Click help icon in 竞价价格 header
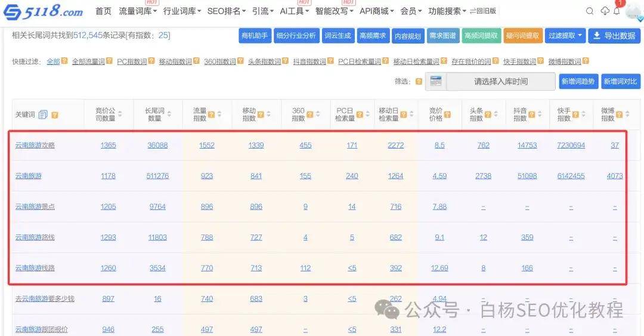This screenshot has width=644, height=336. 447,115
